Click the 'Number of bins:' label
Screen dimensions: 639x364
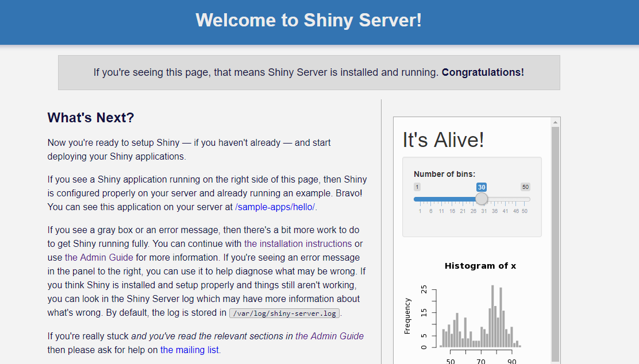click(x=444, y=175)
